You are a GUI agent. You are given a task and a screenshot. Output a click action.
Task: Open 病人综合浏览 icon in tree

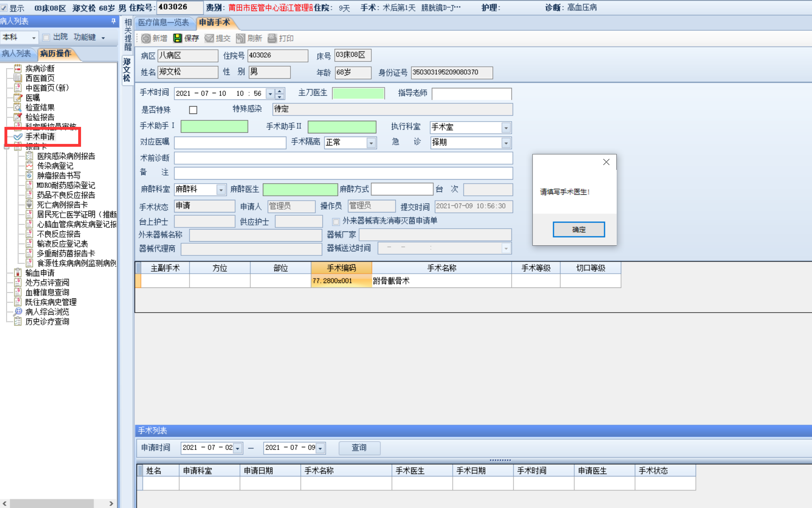click(x=18, y=312)
